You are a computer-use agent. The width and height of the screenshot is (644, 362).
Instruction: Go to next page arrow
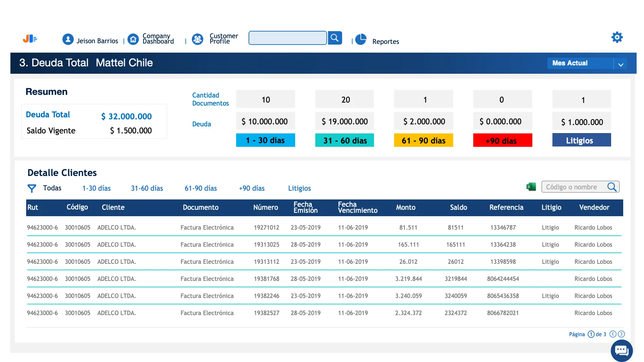point(621,334)
